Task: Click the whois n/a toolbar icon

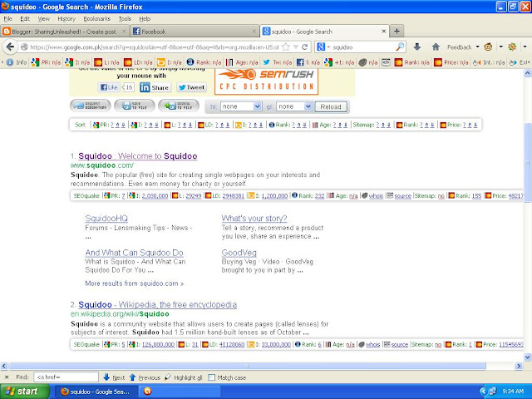Action: (x=368, y=62)
